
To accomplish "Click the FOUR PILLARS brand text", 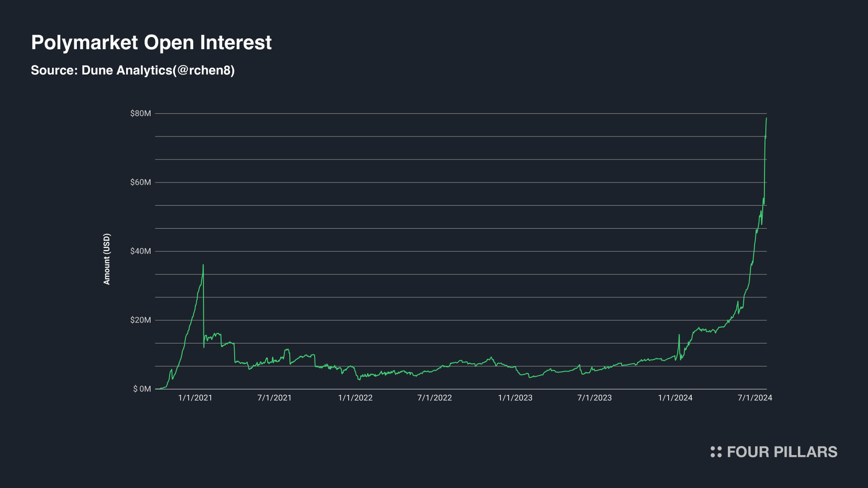I will [782, 452].
